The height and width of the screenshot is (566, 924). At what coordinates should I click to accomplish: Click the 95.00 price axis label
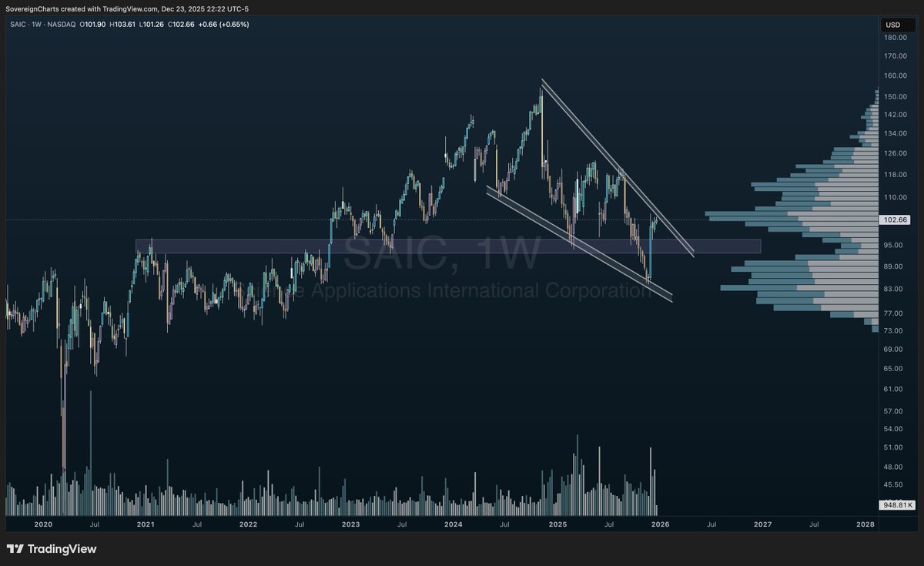(x=893, y=246)
